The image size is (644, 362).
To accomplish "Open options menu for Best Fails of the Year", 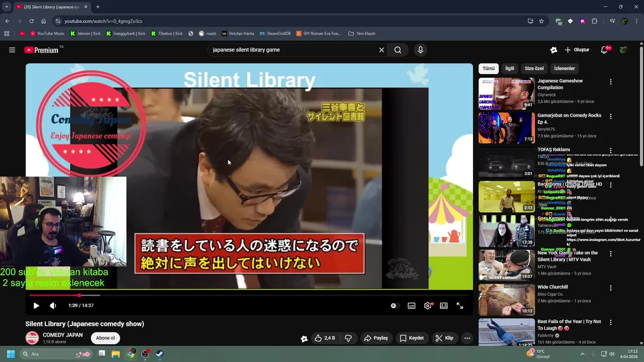I will (x=611, y=322).
